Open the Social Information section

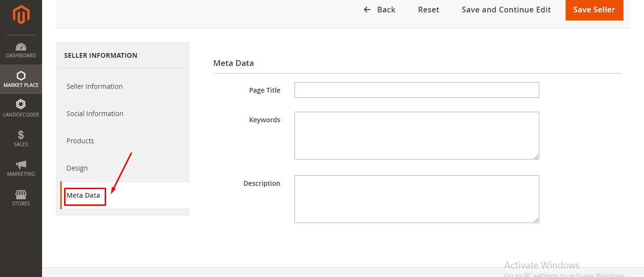pos(95,113)
